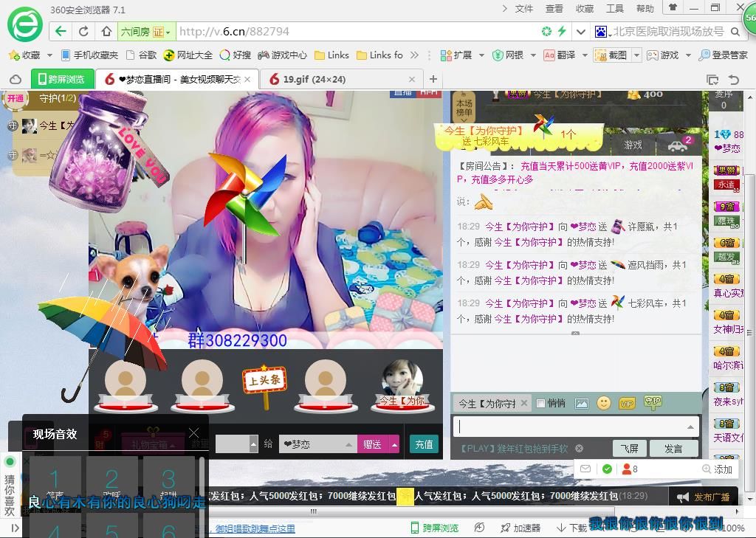Close the 现场音效 sound effects panel

pos(194,432)
